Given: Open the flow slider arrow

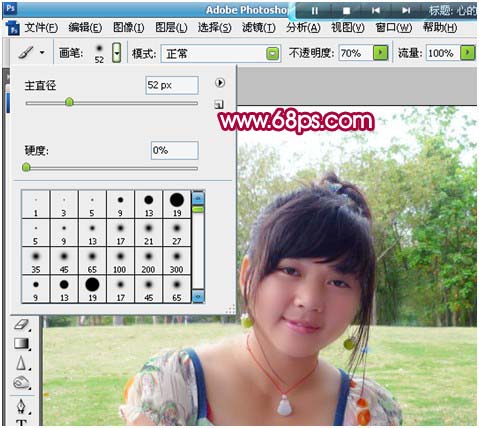Looking at the screenshot, I should point(467,53).
